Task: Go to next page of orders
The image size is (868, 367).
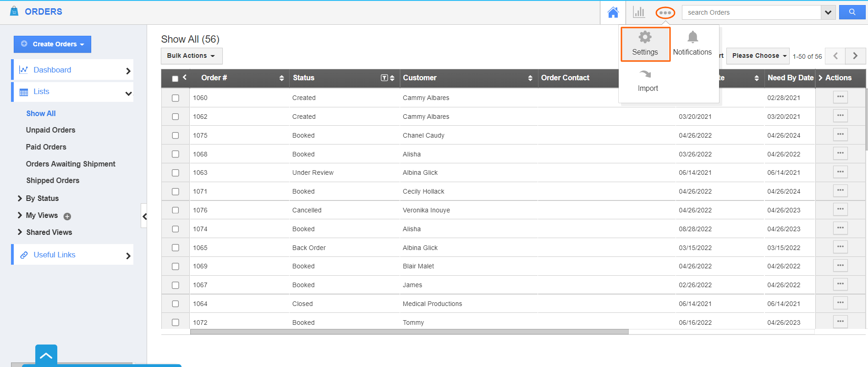Action: pos(855,56)
